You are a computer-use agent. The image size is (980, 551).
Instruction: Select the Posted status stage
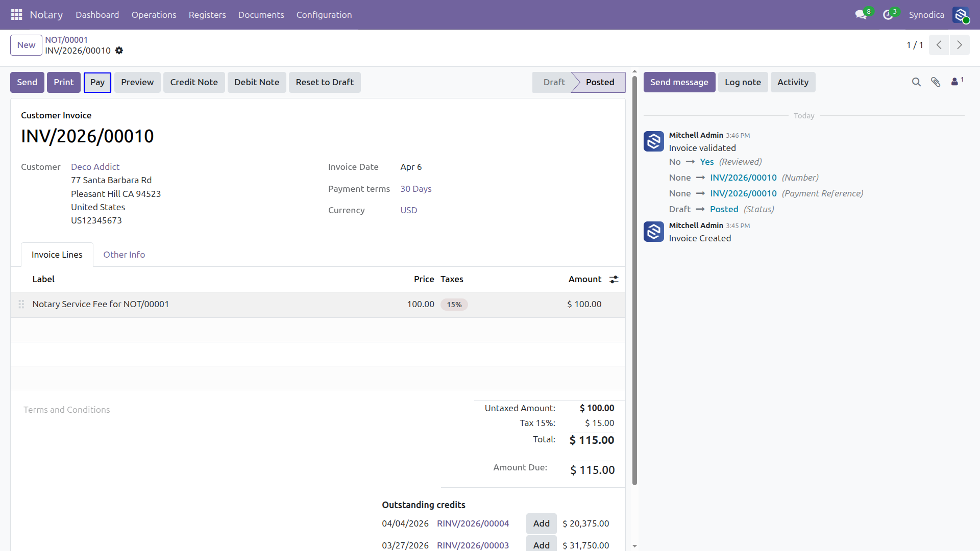tap(600, 82)
